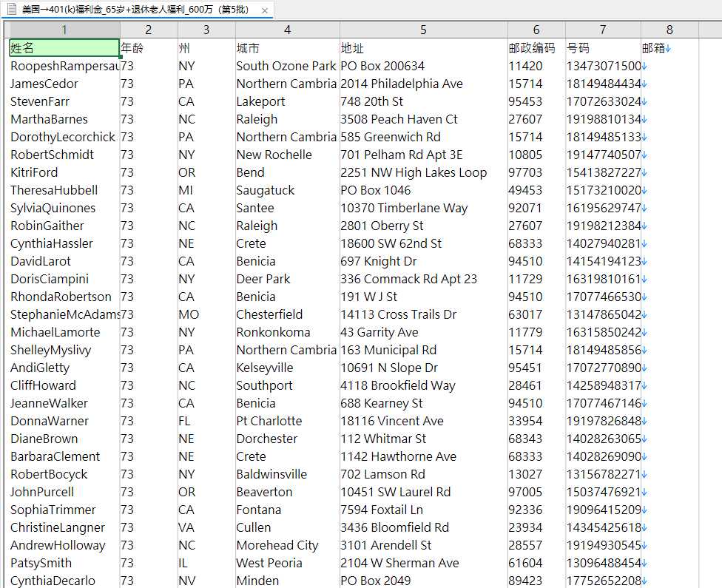Viewport: 722px width, 588px height.
Task: Select the name TheresaHubbell
Action: (x=54, y=190)
